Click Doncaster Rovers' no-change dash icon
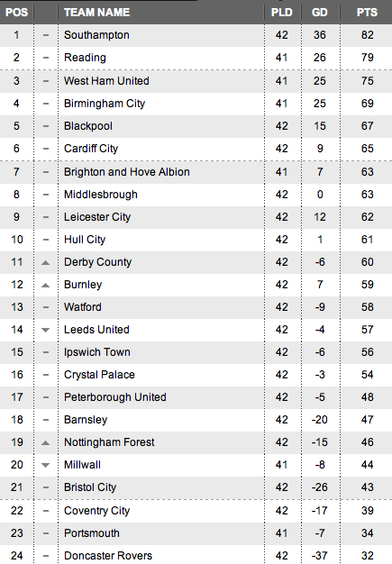392x564 pixels. click(x=46, y=556)
